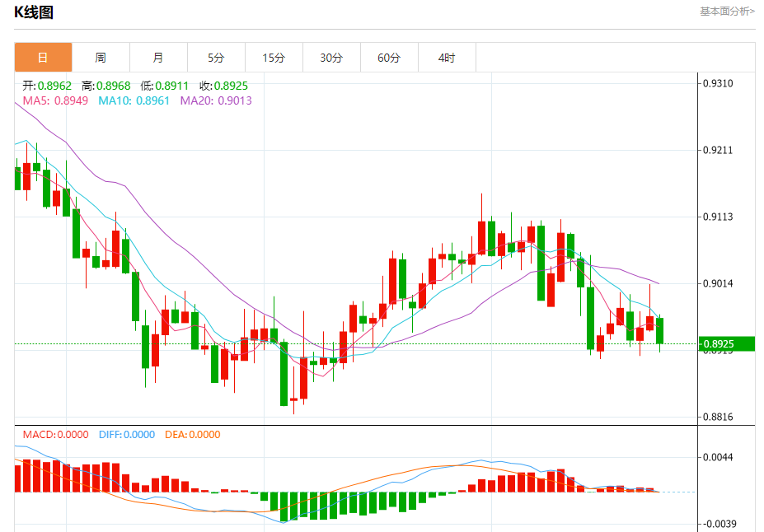This screenshot has height=532, width=764.
Task: Open the 60分 interval tab
Action: [x=389, y=58]
